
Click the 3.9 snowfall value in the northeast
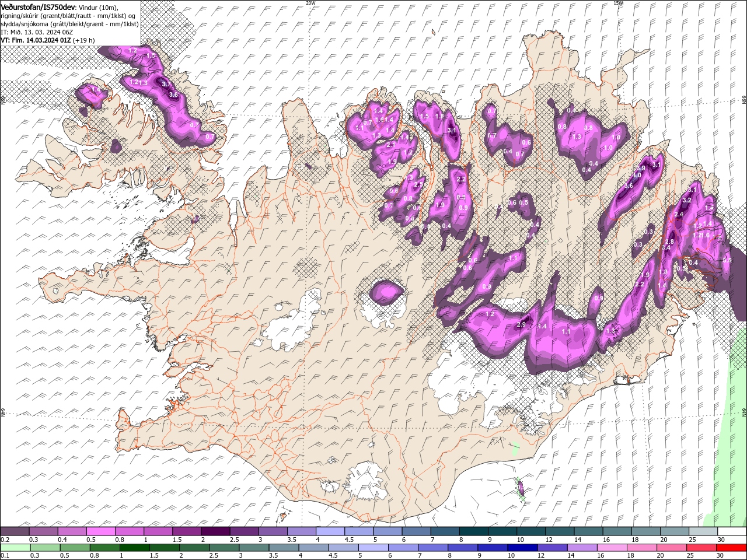point(640,168)
